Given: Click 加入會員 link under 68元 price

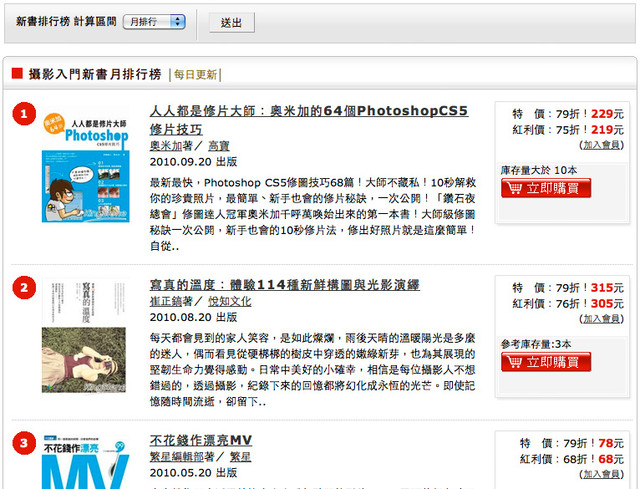Looking at the screenshot, I should (x=601, y=474).
